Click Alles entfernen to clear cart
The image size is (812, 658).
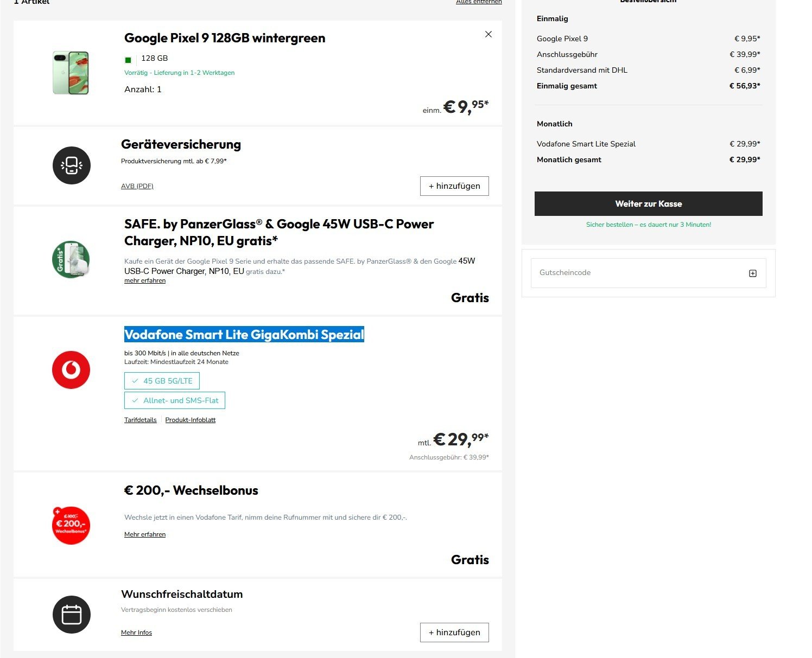coord(478,2)
